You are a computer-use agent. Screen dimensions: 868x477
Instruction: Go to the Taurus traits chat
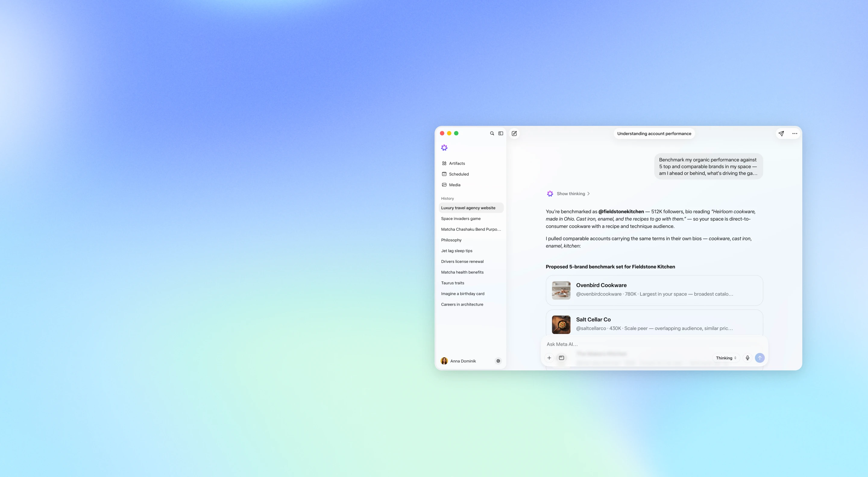pyautogui.click(x=471, y=283)
